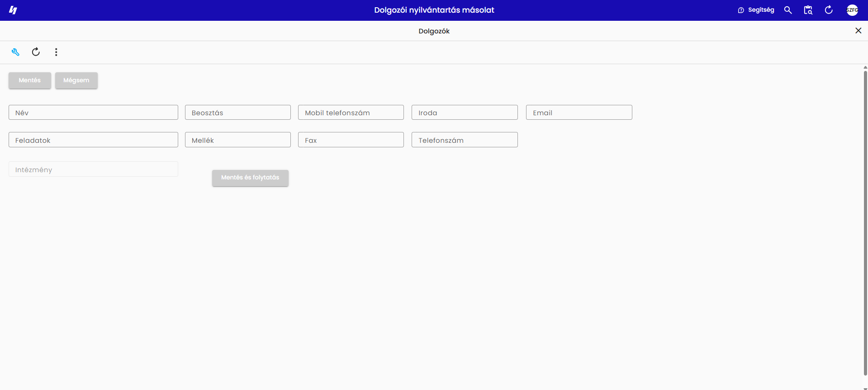Click into Mobil telefonszám field
Image resolution: width=868 pixels, height=390 pixels.
point(351,113)
